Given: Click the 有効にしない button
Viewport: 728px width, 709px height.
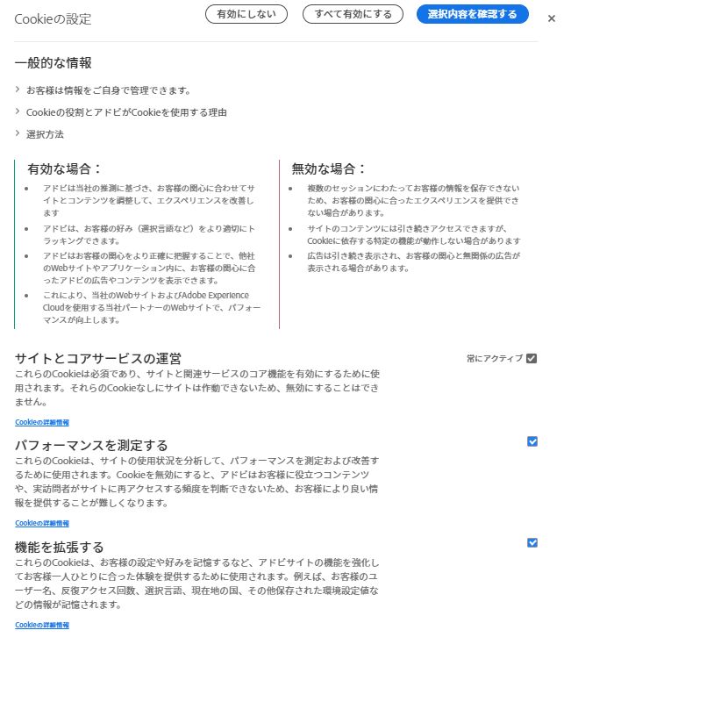Looking at the screenshot, I should tap(246, 14).
